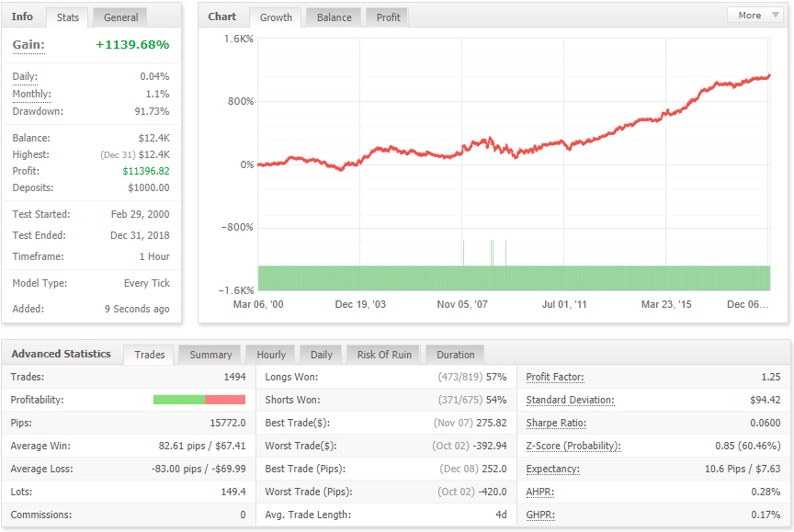
Task: Click the red growth line's end point
Action: click(768, 76)
